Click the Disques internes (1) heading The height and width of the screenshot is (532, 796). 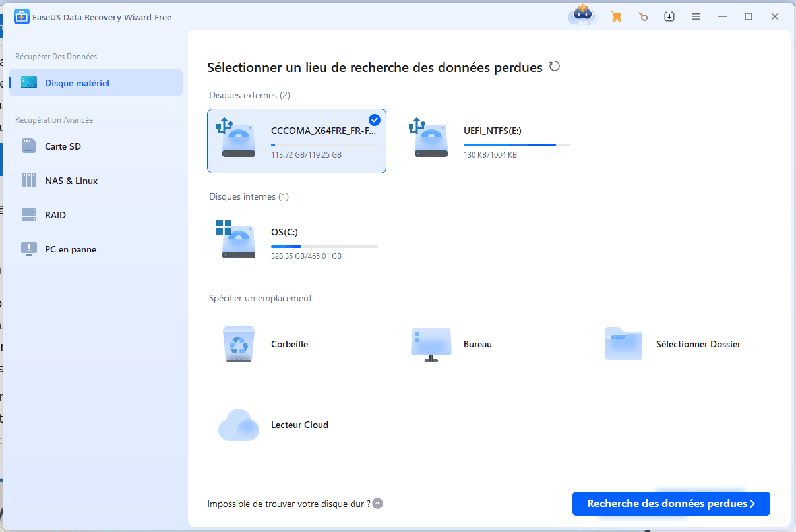point(249,196)
